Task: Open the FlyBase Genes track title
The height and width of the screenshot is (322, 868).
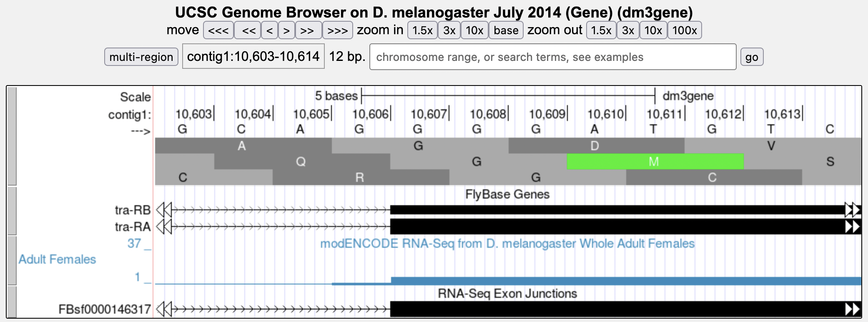Action: pyautogui.click(x=507, y=194)
